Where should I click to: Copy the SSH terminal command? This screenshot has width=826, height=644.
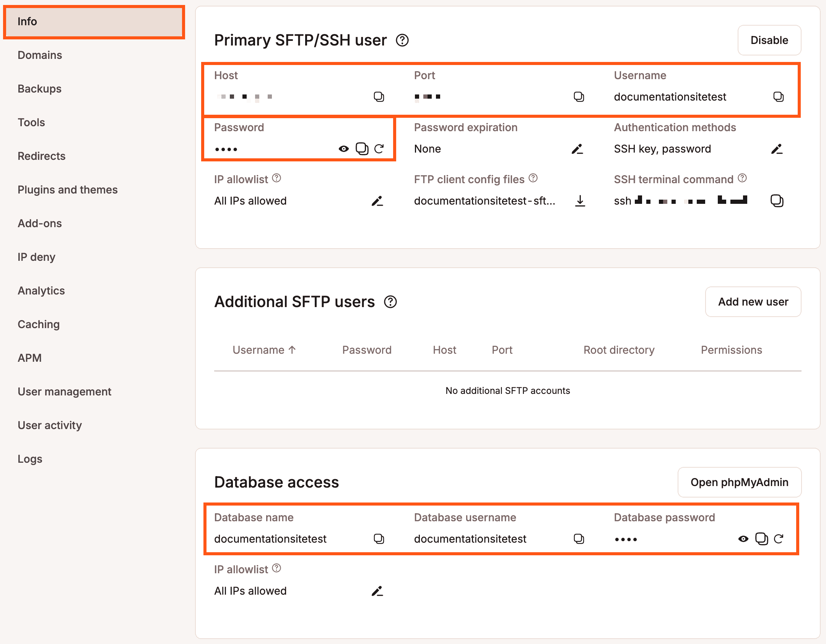[777, 201]
